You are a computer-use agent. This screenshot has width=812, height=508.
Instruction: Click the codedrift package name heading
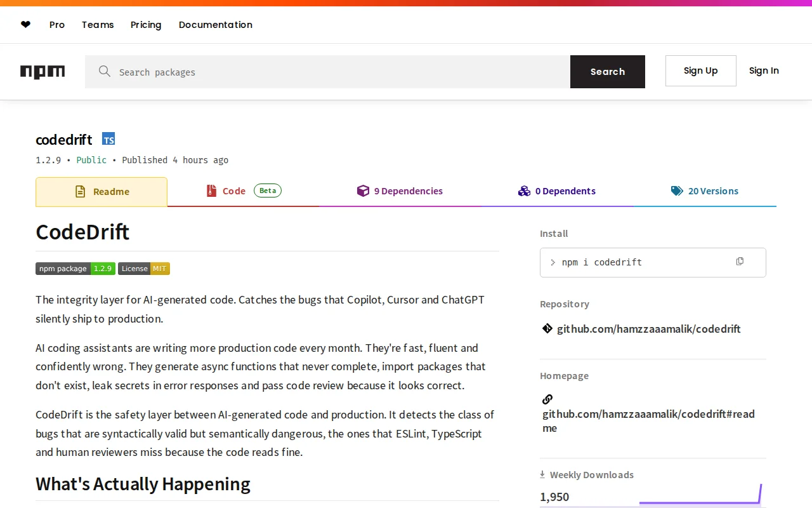[x=64, y=140]
